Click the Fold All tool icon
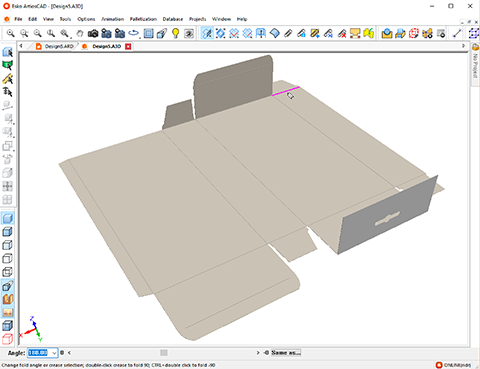480x369 pixels. [x=220, y=33]
